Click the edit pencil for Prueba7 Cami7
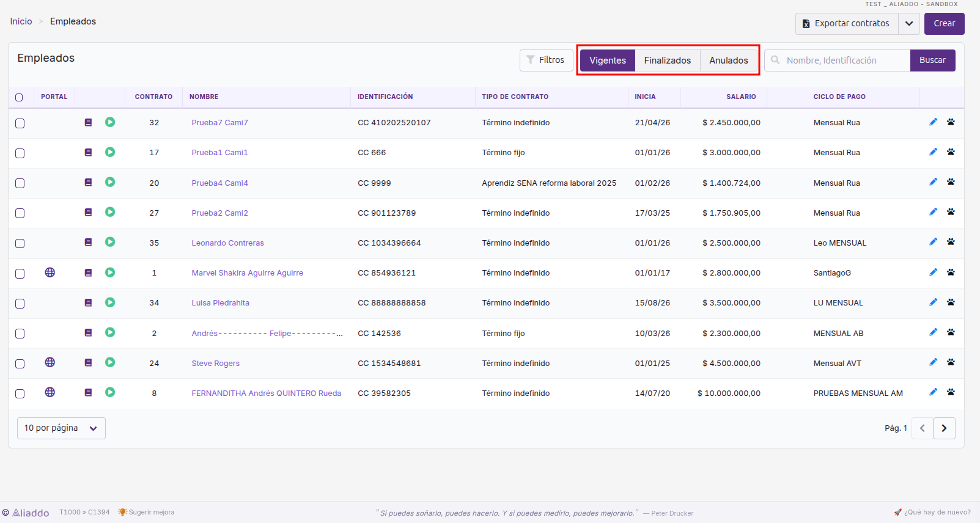The height and width of the screenshot is (523, 980). (x=933, y=122)
